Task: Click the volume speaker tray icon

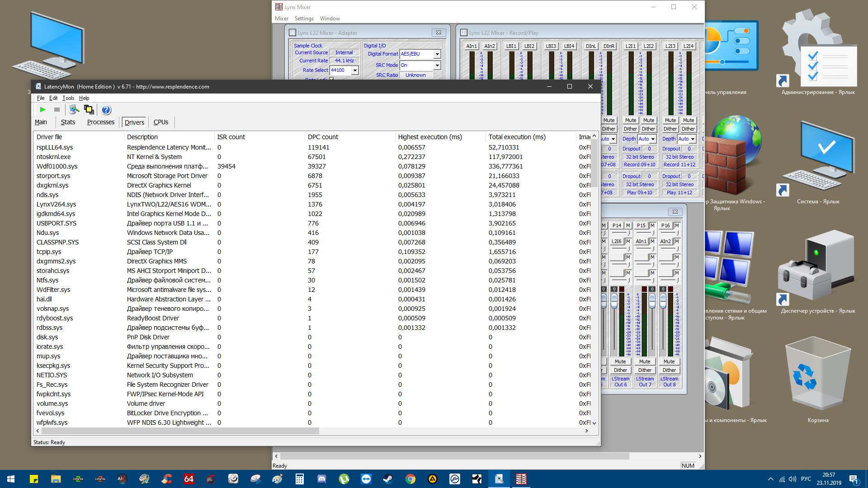Action: tap(792, 479)
